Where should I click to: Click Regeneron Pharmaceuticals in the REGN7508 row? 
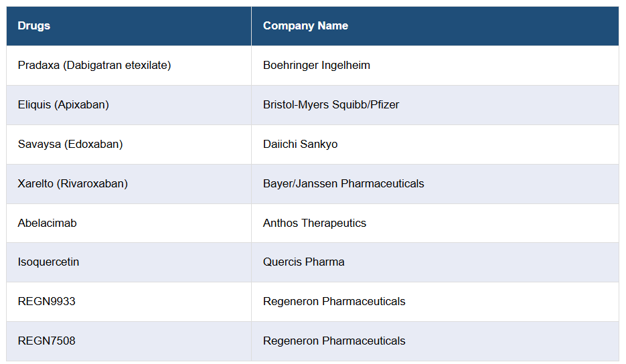click(x=334, y=341)
